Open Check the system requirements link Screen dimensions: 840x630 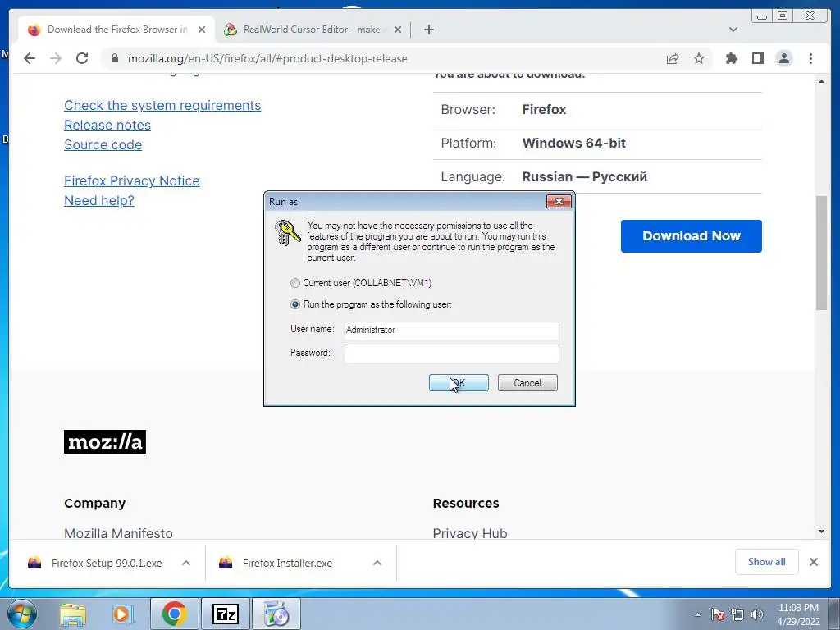(x=162, y=105)
